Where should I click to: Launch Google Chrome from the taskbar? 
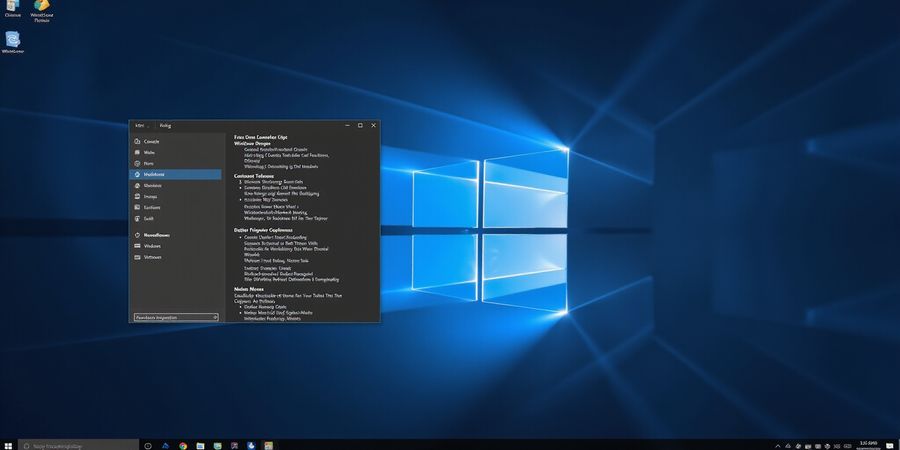183,445
